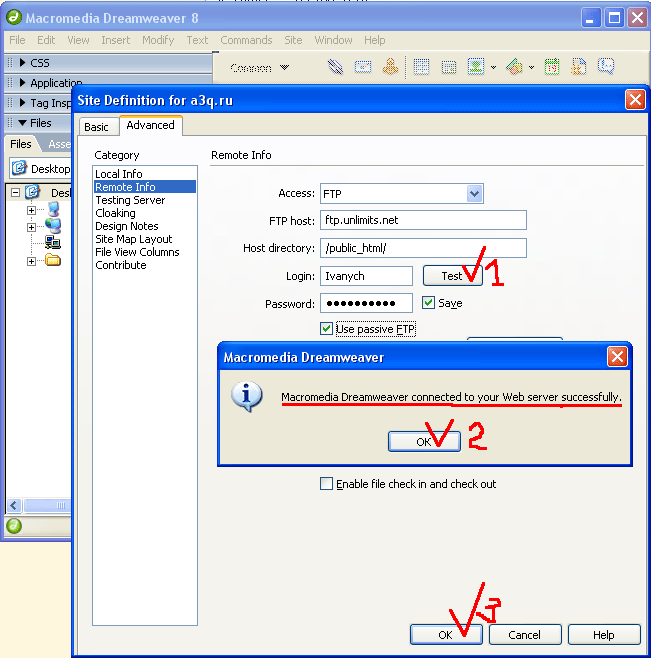This screenshot has width=651, height=658.
Task: Open the Site menu
Action: [x=293, y=40]
